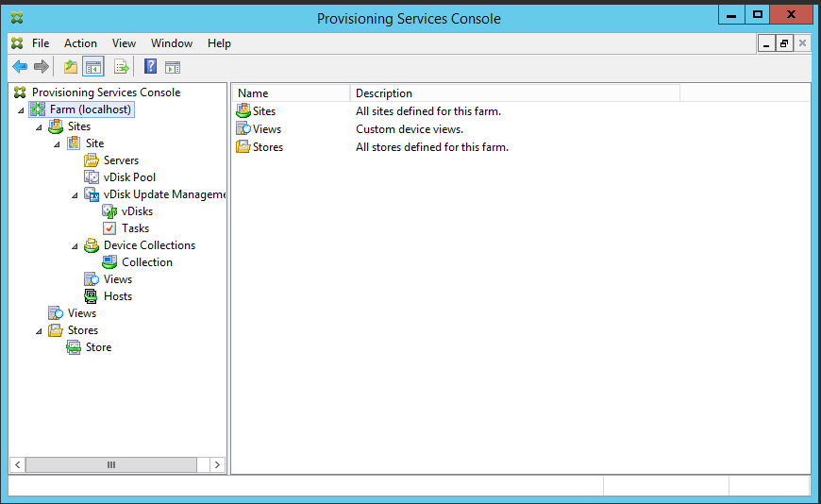
Task: Collapse the vDisk Update Management node
Action: pos(75,194)
